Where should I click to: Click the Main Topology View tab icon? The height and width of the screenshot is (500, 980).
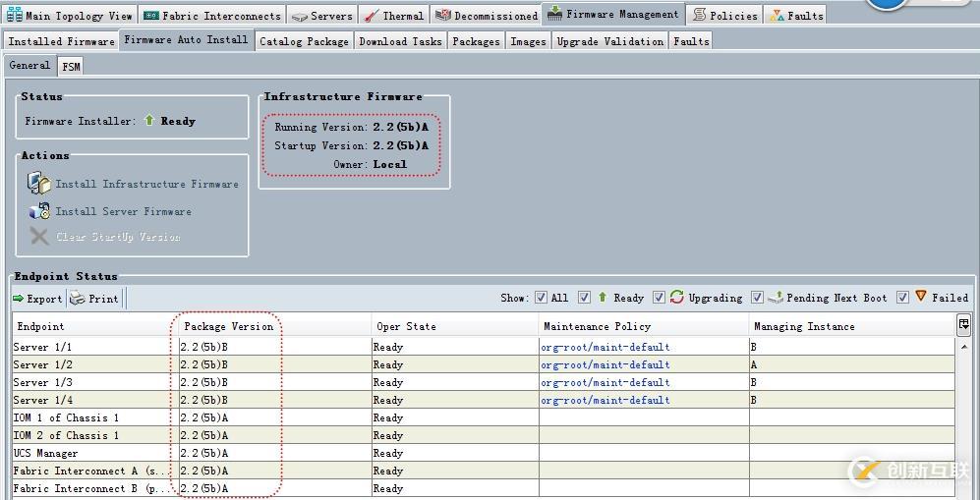click(15, 16)
